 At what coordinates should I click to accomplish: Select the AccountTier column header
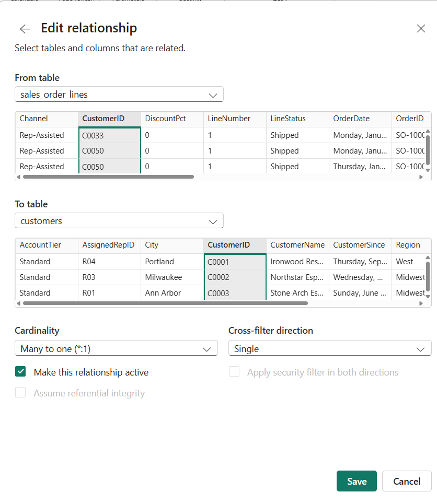47,245
